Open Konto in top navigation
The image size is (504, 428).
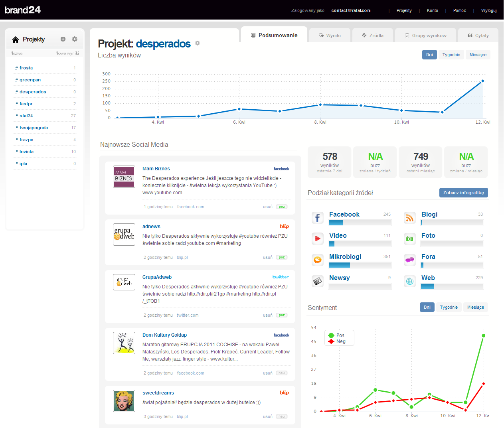(433, 10)
